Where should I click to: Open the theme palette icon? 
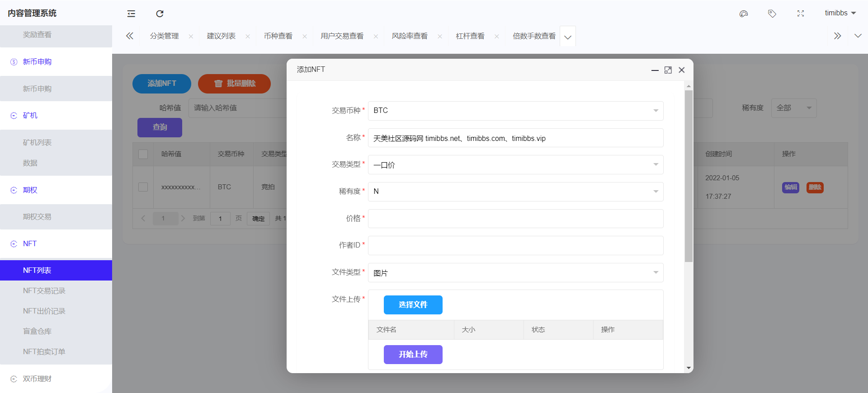(744, 14)
